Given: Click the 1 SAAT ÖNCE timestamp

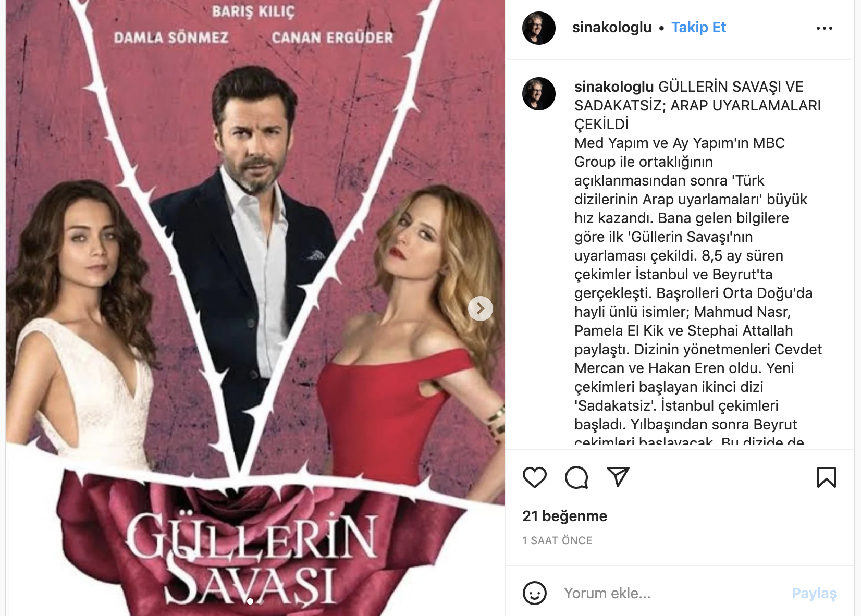Looking at the screenshot, I should coord(557,540).
